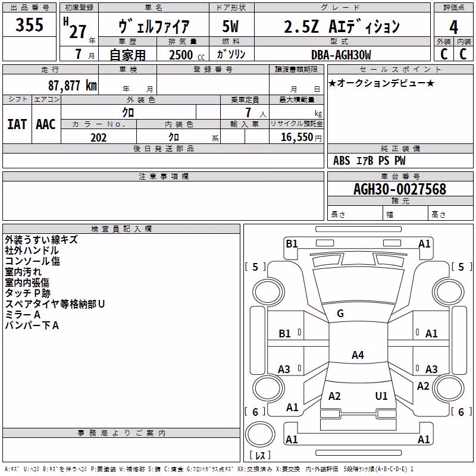Click the A2 mark on rear hatch
The width and height of the screenshot is (476, 476).
(334, 396)
